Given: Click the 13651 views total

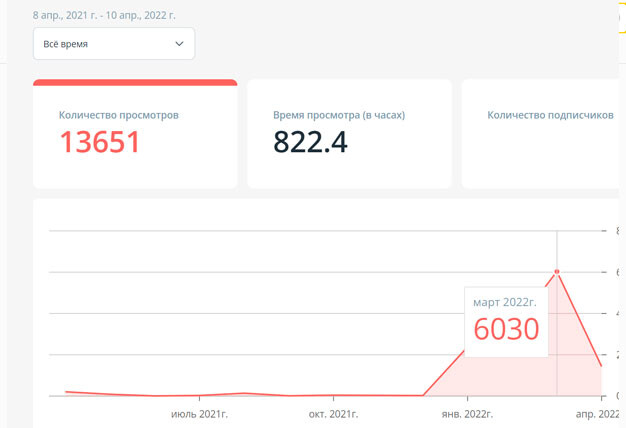Looking at the screenshot, I should [99, 142].
